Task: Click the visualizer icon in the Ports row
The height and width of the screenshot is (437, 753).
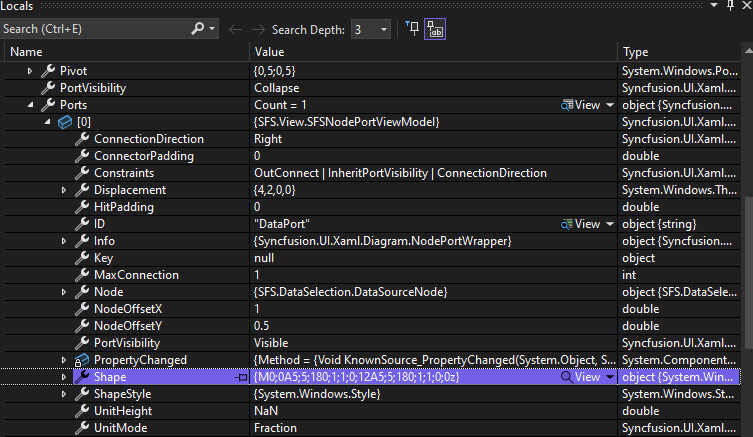Action: (567, 105)
